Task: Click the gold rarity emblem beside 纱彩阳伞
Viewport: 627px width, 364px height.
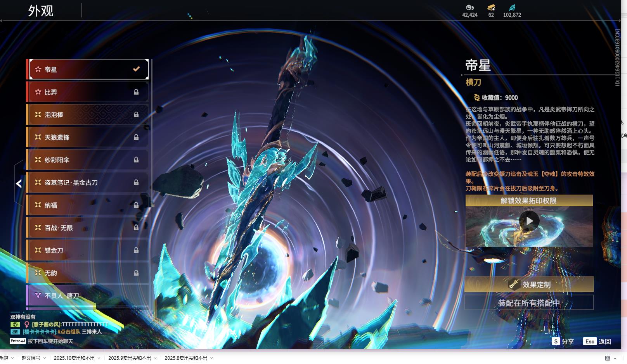Action: [x=38, y=160]
